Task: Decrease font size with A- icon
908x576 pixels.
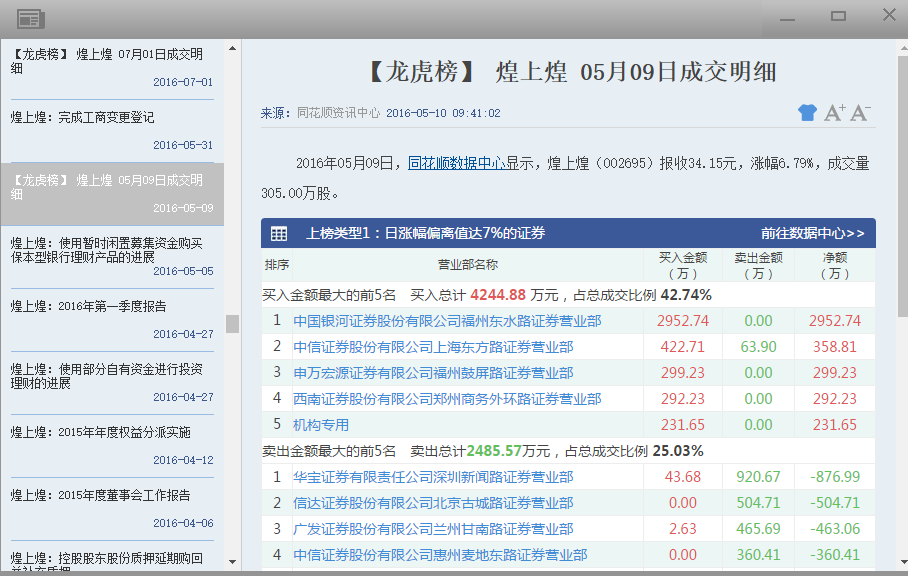Action: coord(861,112)
